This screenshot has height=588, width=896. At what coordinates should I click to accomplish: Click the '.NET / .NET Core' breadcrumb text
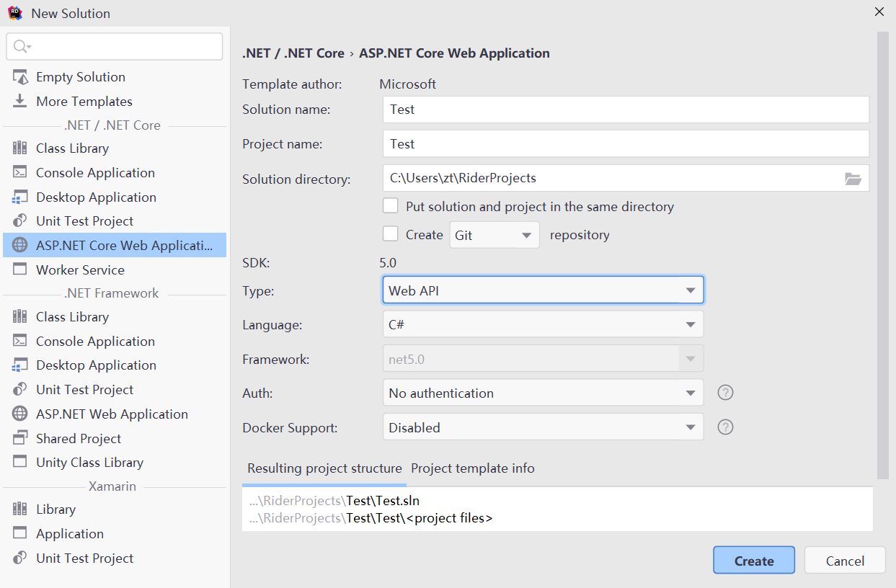point(293,53)
